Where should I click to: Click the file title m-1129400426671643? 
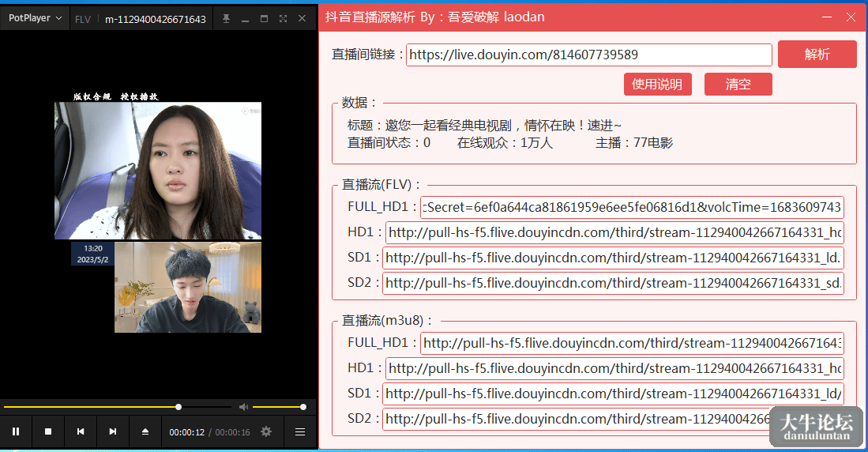pos(156,20)
